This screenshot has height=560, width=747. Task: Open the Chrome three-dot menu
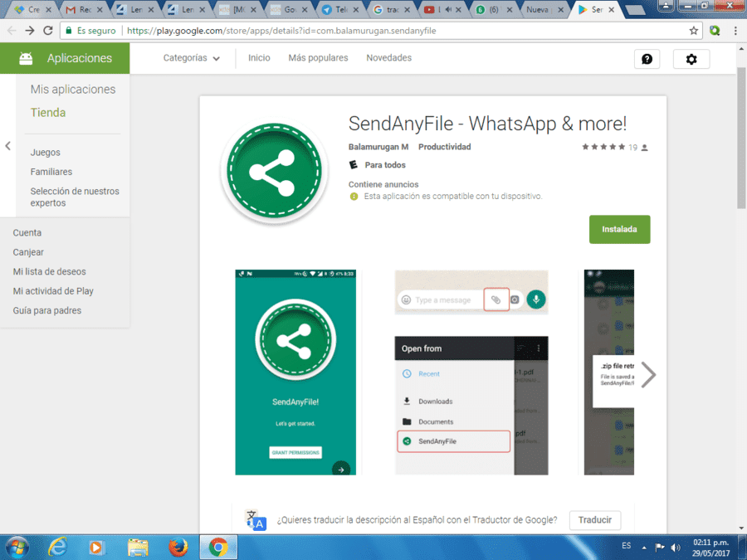[735, 31]
